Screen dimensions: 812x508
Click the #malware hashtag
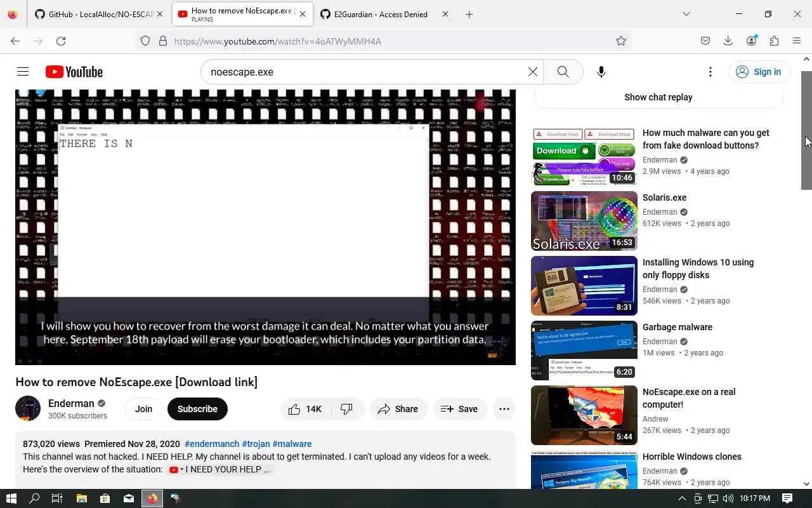point(292,444)
